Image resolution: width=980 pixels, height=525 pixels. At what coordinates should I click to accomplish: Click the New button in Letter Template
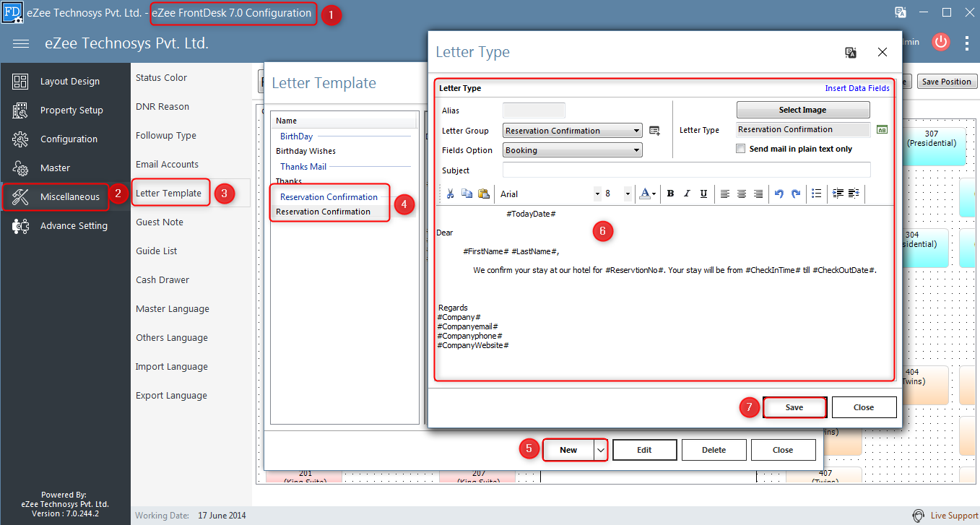click(568, 450)
